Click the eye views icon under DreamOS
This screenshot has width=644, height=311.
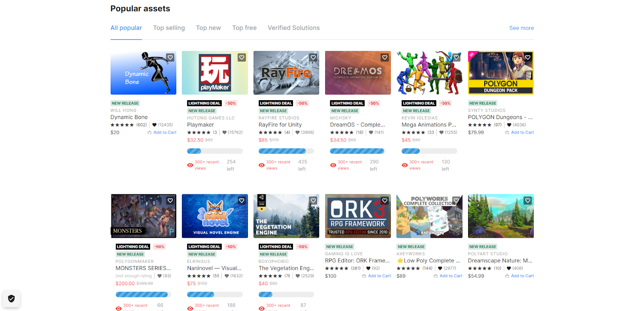click(333, 165)
